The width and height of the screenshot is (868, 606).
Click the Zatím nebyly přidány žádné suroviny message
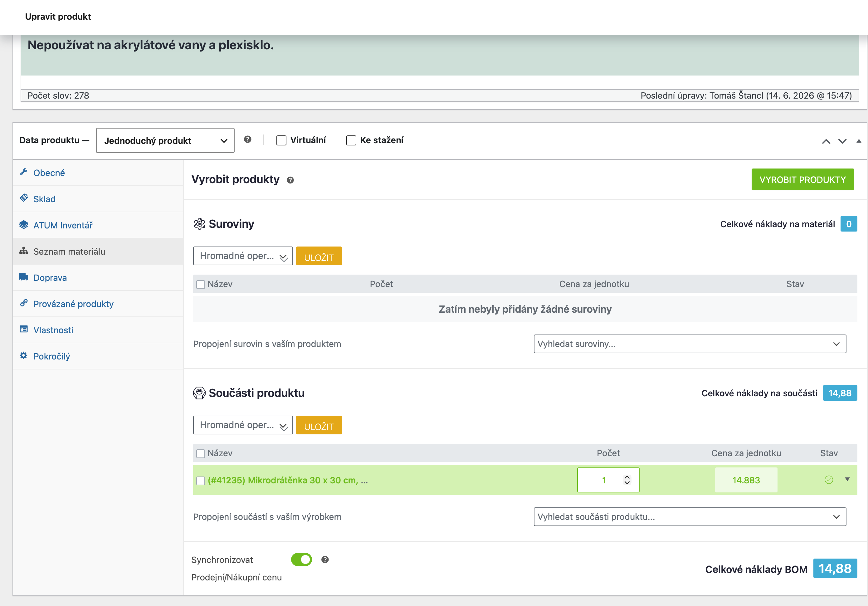click(x=525, y=309)
